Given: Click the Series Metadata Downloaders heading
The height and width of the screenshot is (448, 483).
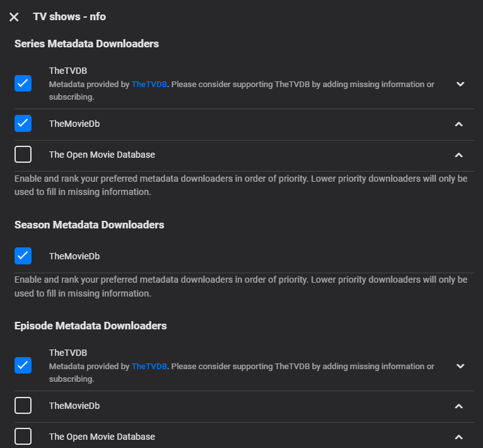Looking at the screenshot, I should [86, 44].
